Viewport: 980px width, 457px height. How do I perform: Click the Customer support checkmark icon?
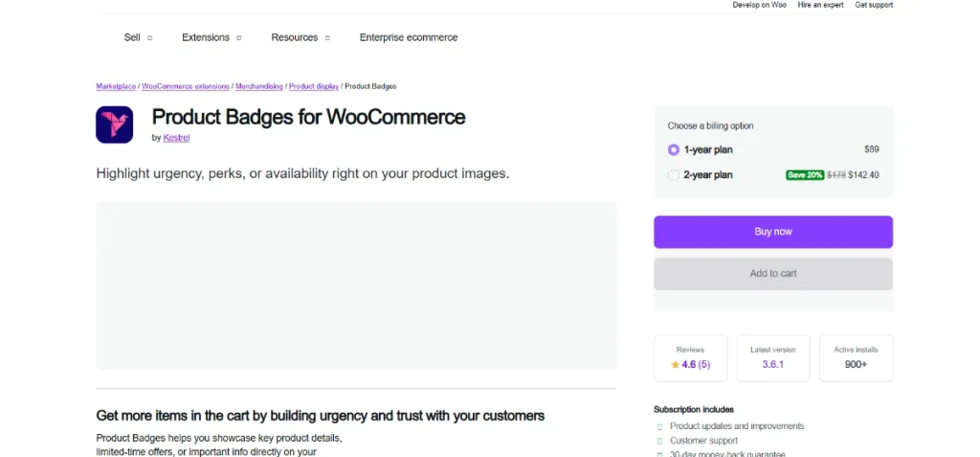click(659, 441)
